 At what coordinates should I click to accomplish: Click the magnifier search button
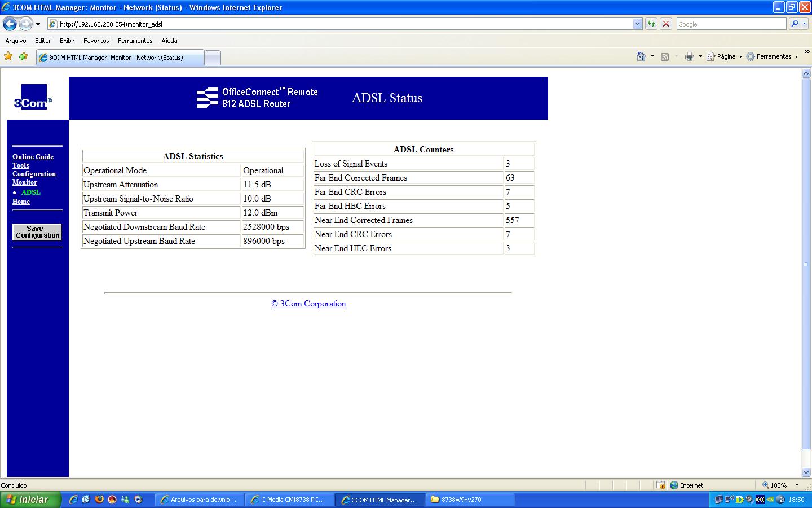pos(795,24)
